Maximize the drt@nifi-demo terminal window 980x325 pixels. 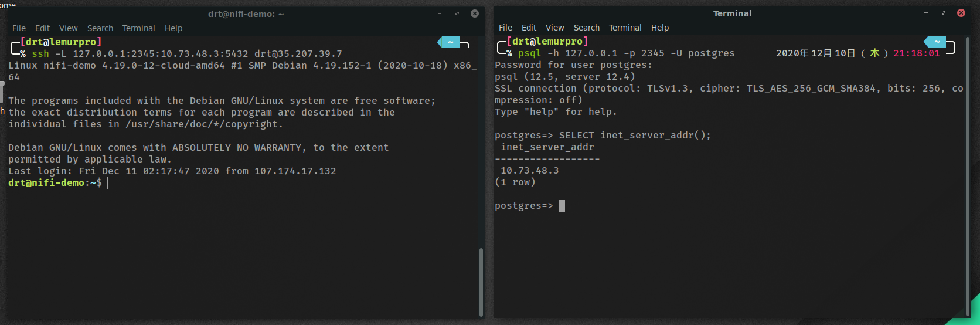457,13
